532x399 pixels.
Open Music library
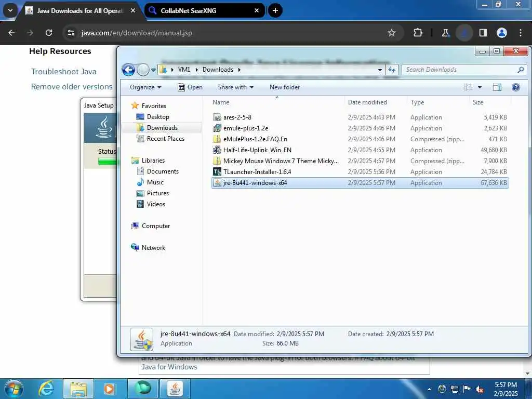(x=150, y=182)
